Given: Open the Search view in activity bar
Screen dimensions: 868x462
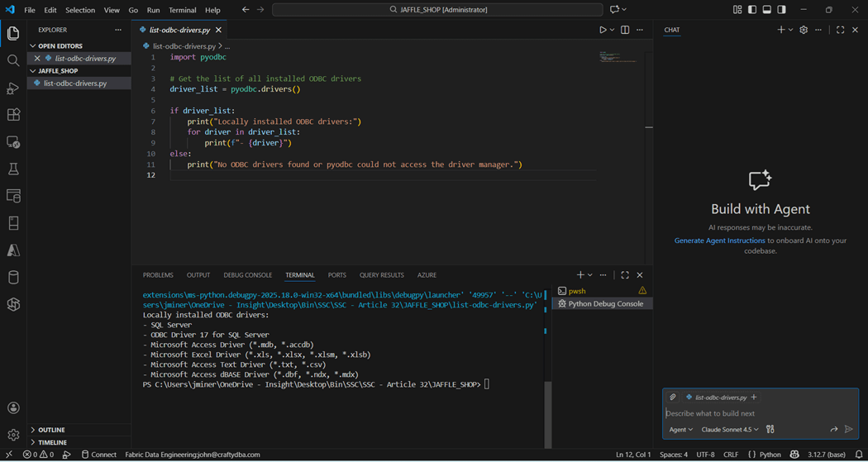Looking at the screenshot, I should pos(13,60).
